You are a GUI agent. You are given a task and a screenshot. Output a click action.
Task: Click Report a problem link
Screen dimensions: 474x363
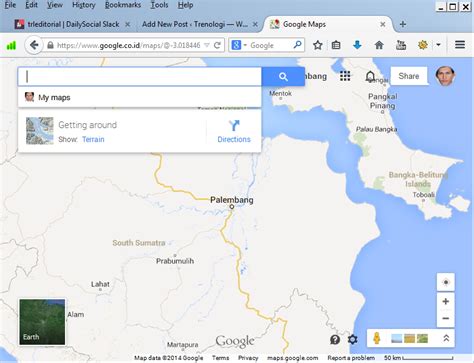point(351,358)
